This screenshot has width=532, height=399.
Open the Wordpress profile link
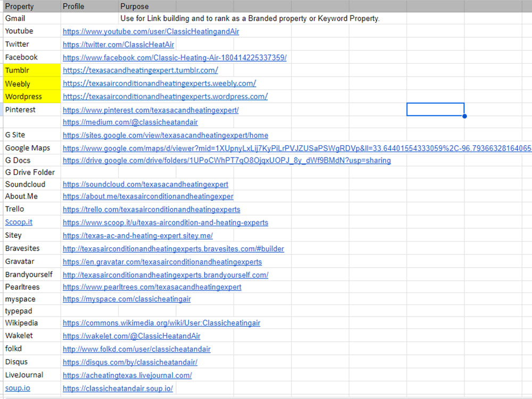(x=165, y=96)
